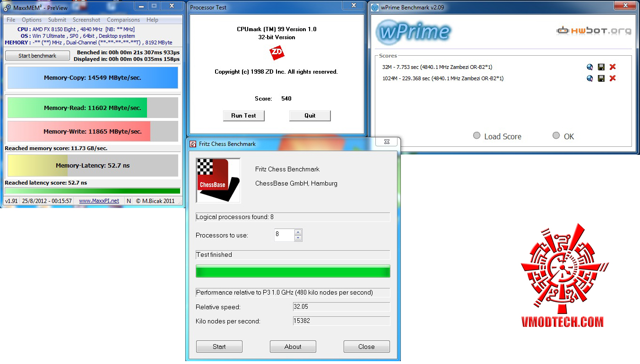
Task: Click the Fritz Chess Benchmark title bar icon
Action: [x=193, y=144]
